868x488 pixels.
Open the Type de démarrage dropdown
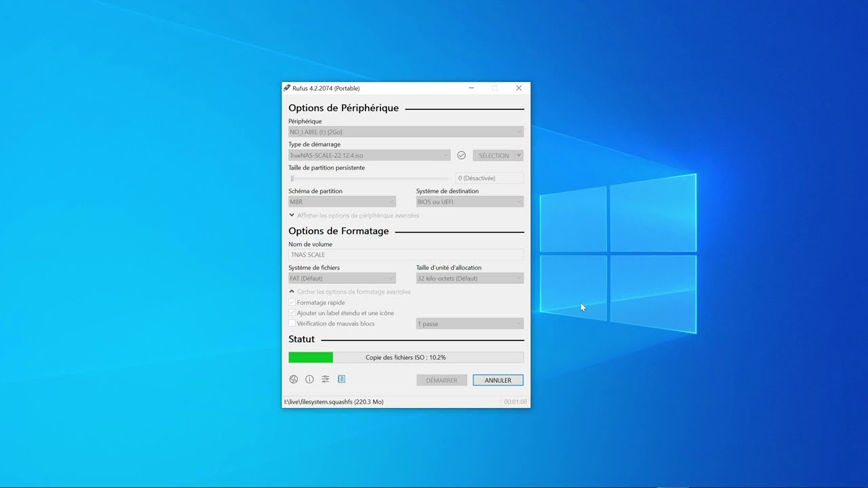tap(370, 155)
